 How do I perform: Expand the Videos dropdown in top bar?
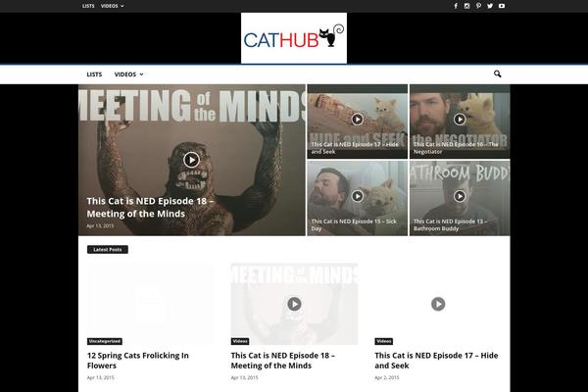point(112,6)
